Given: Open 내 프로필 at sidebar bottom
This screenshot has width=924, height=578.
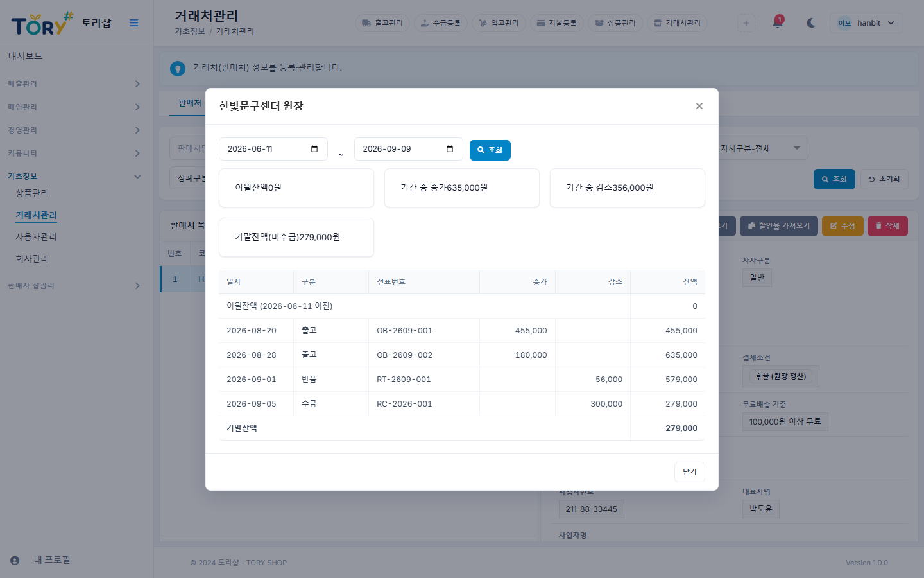Looking at the screenshot, I should click(x=52, y=560).
